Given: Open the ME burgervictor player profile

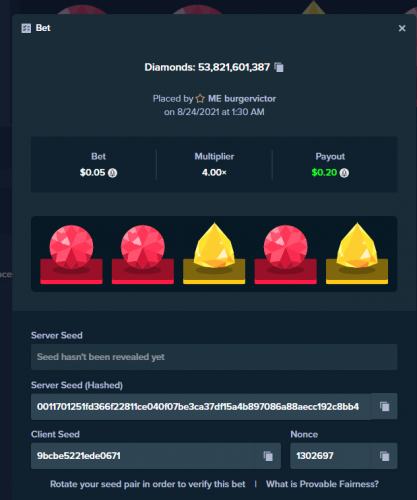Looking at the screenshot, I should tap(242, 99).
